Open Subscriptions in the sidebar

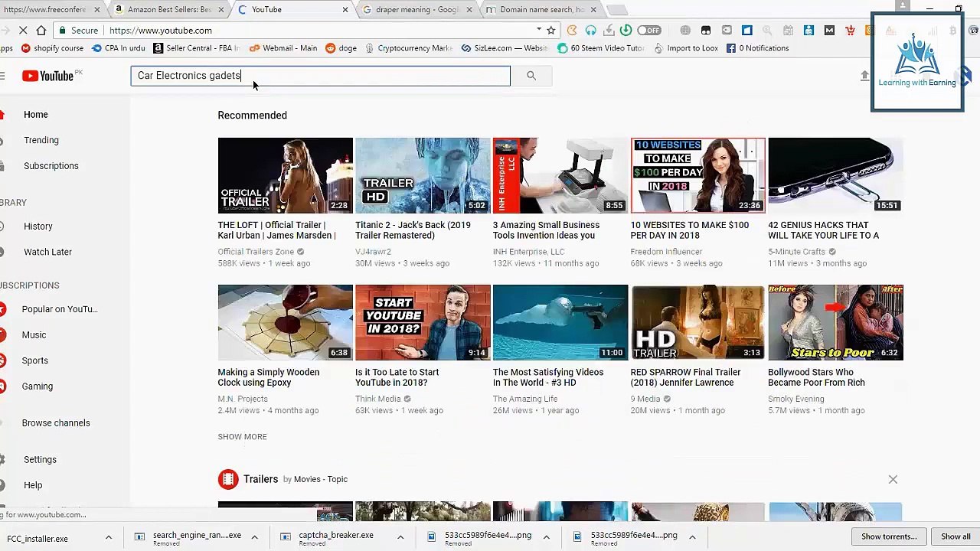coord(51,166)
